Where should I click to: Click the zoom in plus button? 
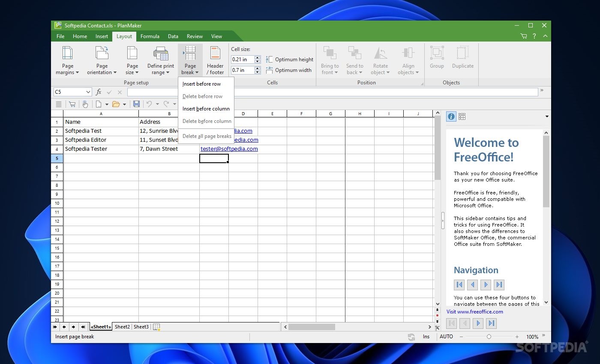point(517,337)
